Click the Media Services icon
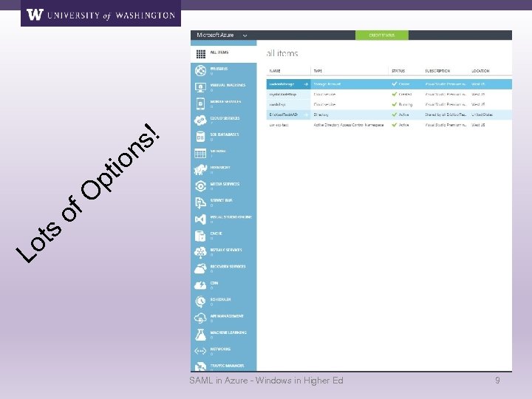This screenshot has width=532, height=399. [200, 186]
